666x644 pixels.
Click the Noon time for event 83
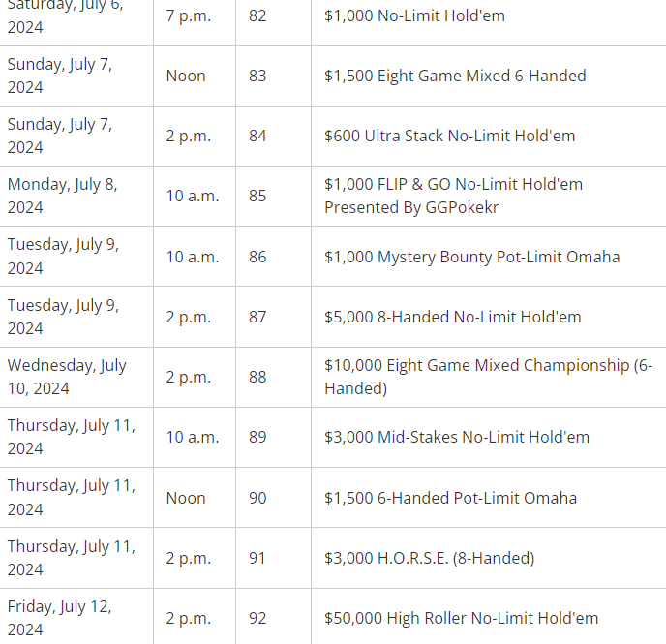tap(186, 76)
